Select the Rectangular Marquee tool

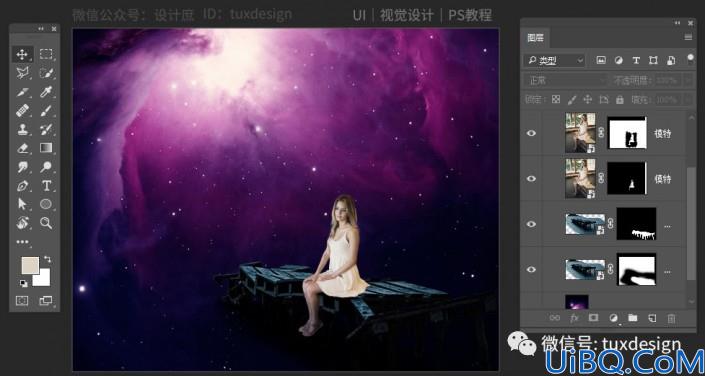46,54
